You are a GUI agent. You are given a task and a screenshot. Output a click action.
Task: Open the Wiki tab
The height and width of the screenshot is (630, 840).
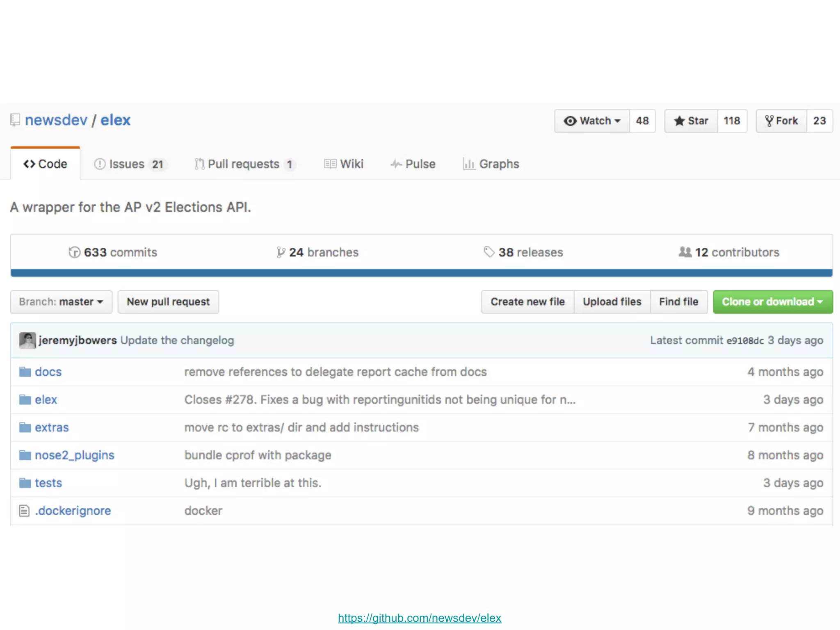coord(344,164)
